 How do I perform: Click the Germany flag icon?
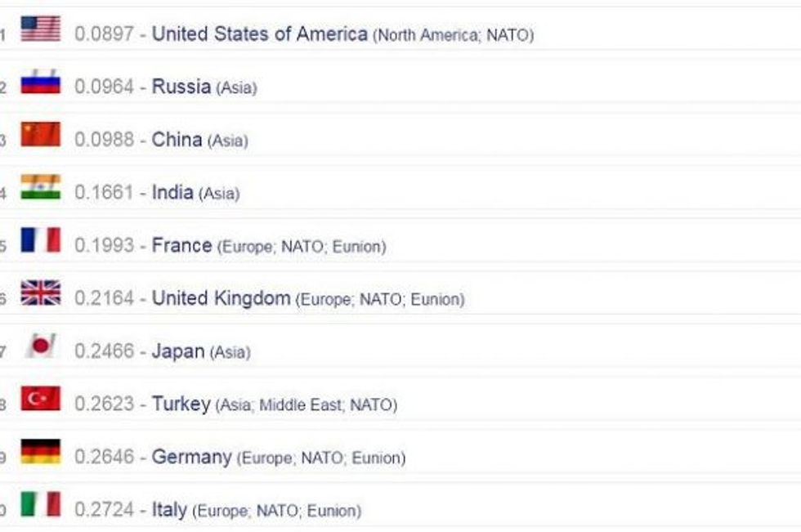click(x=40, y=451)
